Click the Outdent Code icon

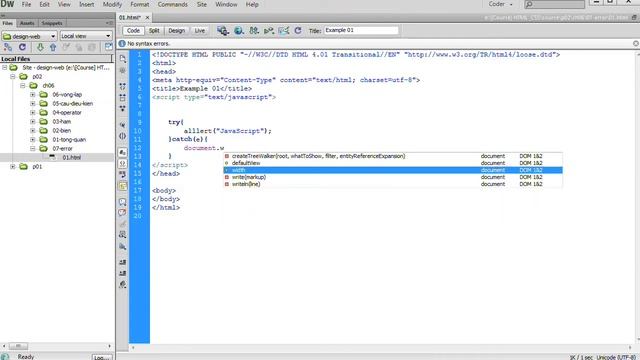pos(122,273)
